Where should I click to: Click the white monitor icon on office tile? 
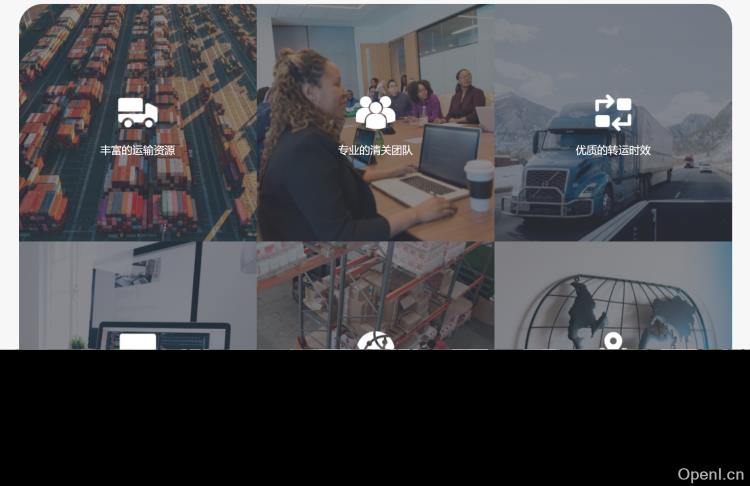click(138, 342)
